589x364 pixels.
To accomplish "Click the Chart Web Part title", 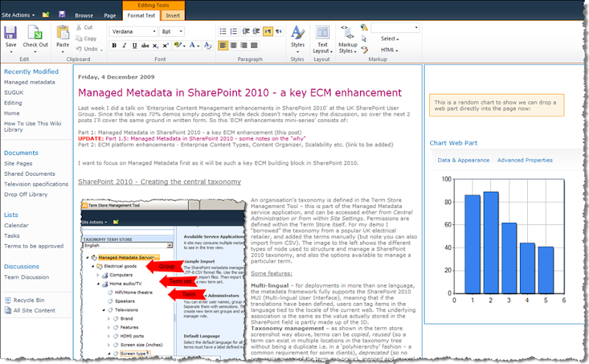I will (454, 143).
